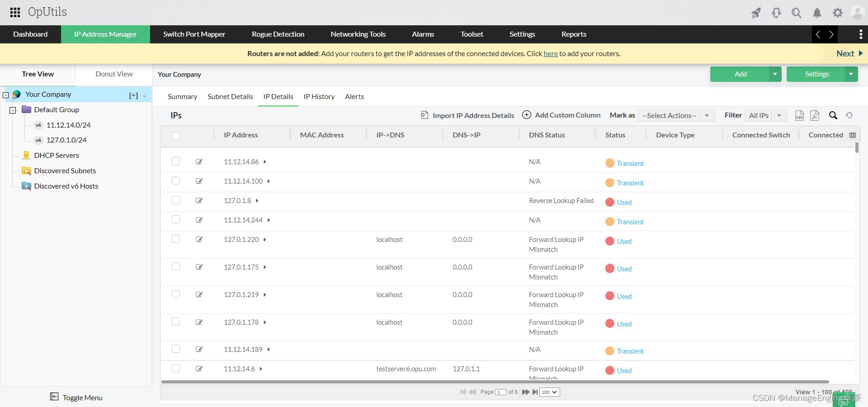Expand details arrow for 11.12.14.189
Screen dimensions: 868x407
click(x=269, y=350)
